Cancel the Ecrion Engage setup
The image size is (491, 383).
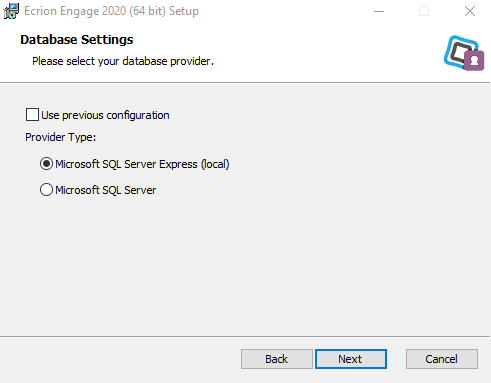pos(442,359)
